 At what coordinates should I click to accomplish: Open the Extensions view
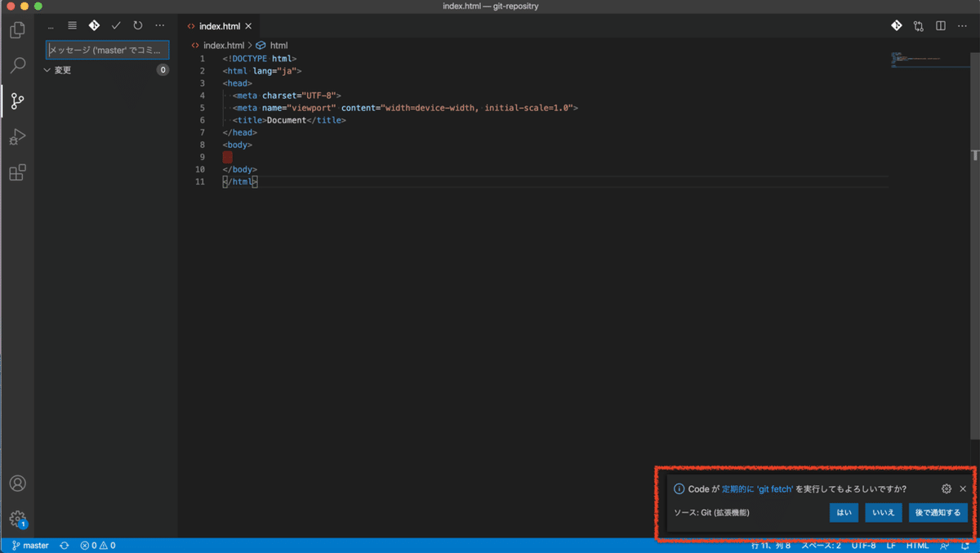pyautogui.click(x=17, y=172)
